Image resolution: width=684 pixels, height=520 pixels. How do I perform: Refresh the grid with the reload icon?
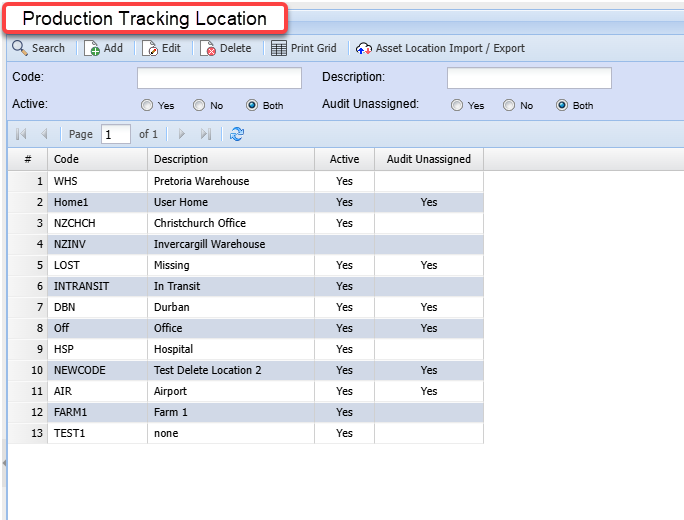tap(237, 134)
